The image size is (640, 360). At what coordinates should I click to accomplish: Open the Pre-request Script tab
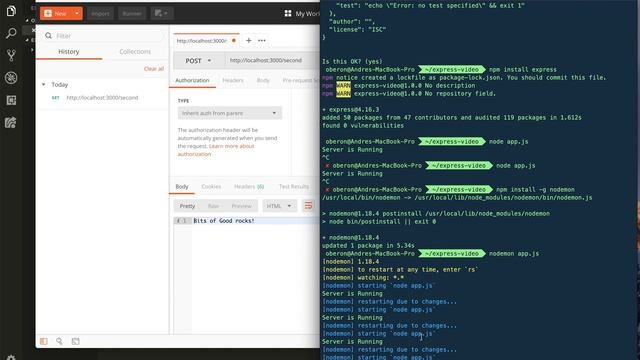coord(301,80)
